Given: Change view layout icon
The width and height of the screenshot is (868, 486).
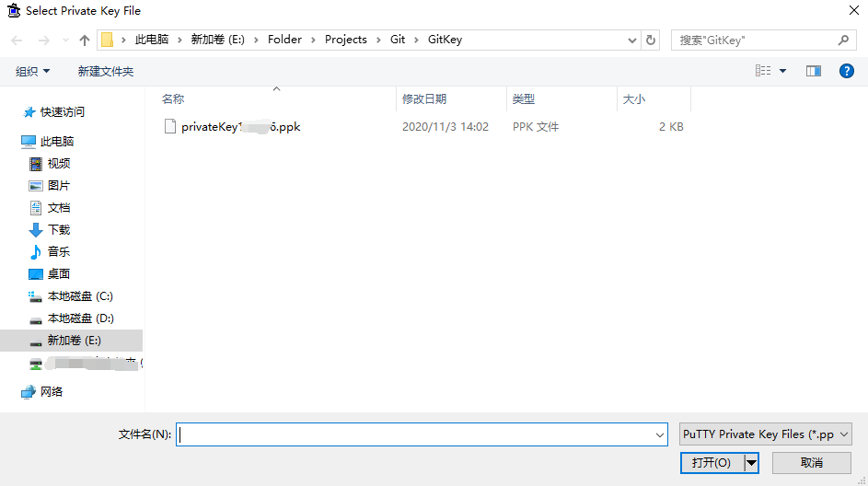Looking at the screenshot, I should click(763, 71).
